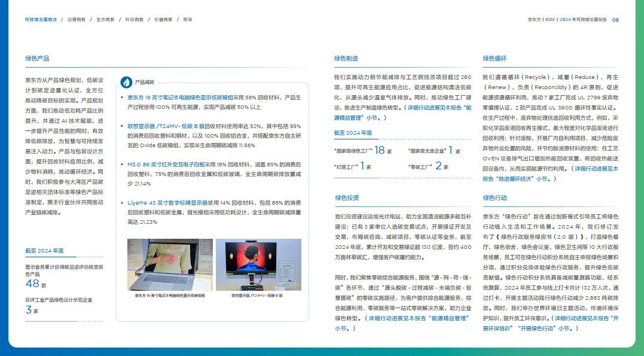Click the caption 联想显示器 /T24MV- 低碳 B 版
The image size is (644, 356).
(257, 296)
